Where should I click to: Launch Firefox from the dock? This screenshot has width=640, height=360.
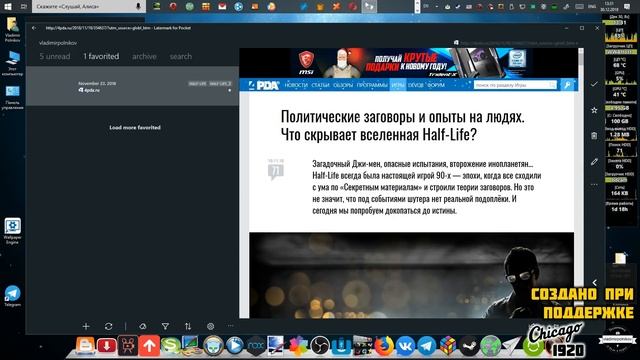[384, 346]
